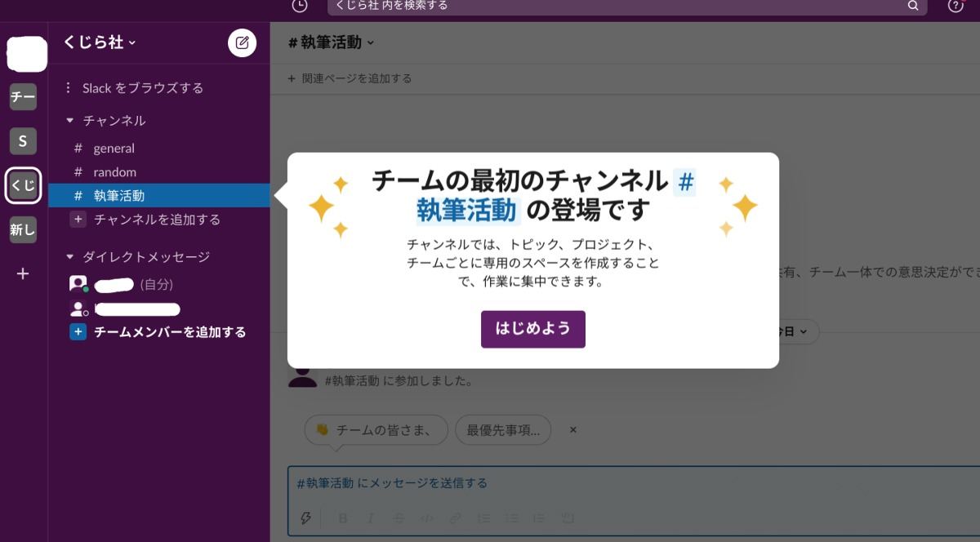Image resolution: width=980 pixels, height=542 pixels.
Task: Compose a new message with the pencil icon
Action: [242, 42]
